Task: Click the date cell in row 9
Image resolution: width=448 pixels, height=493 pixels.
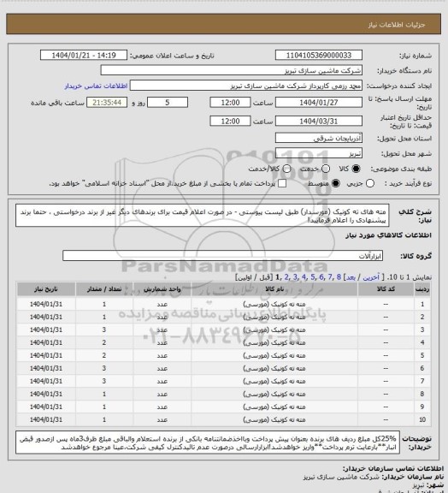Action: pyautogui.click(x=46, y=407)
